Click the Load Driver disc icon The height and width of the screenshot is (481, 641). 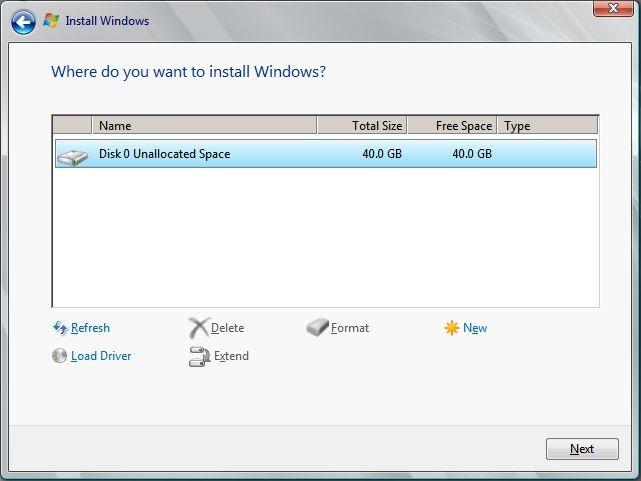click(59, 356)
